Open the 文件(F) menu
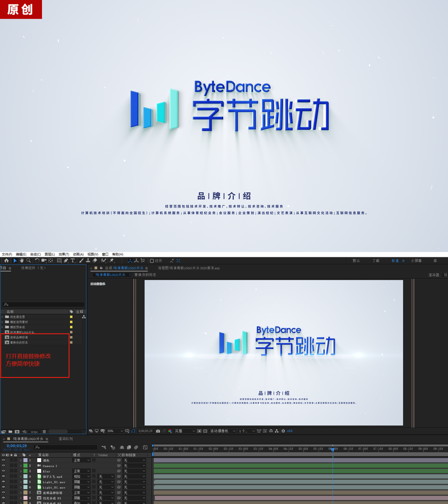The width and height of the screenshot is (448, 504). point(7,254)
